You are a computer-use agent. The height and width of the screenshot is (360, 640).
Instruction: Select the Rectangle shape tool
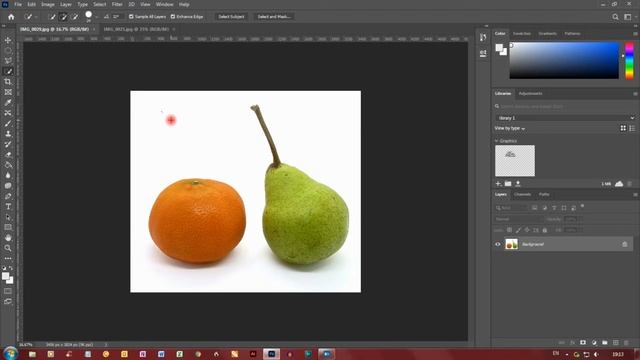tap(8, 227)
